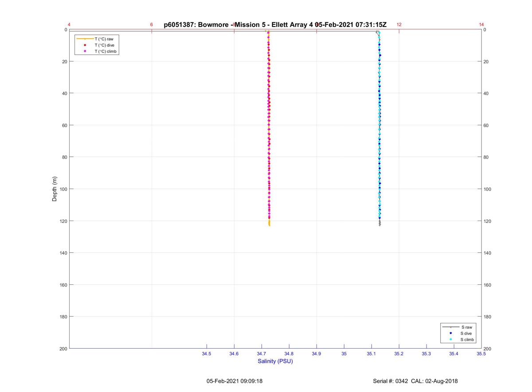Click salinity tick label 35.1

click(372, 354)
